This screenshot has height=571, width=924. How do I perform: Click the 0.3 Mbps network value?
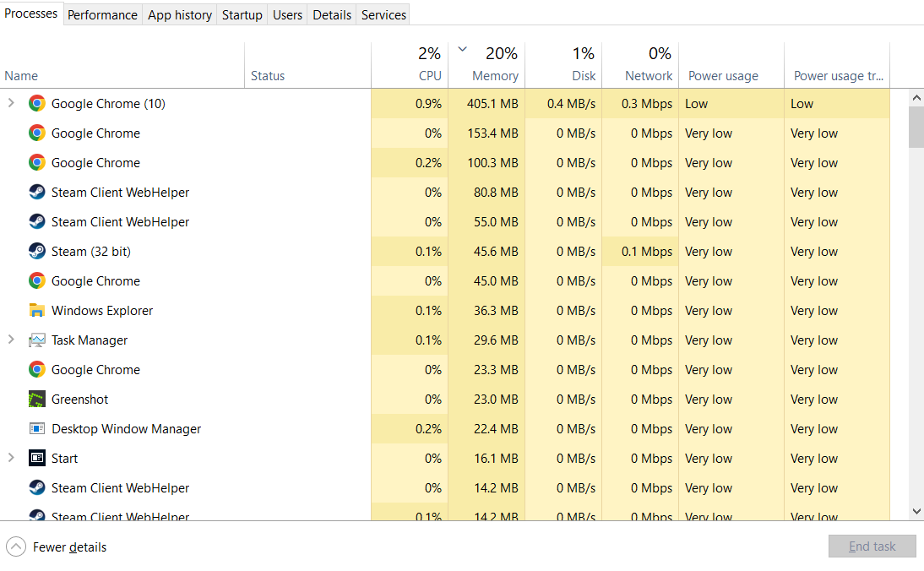[x=646, y=104]
